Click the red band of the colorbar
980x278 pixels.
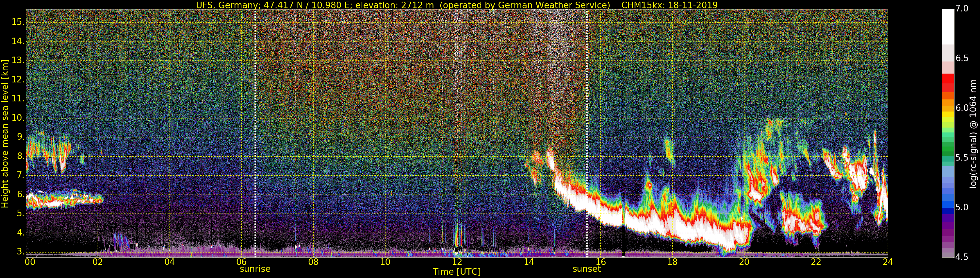[x=948, y=83]
